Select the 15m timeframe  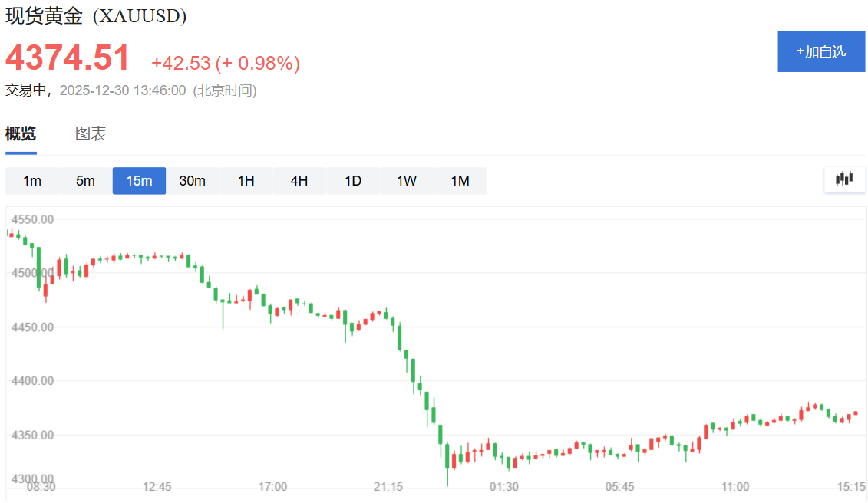(x=139, y=181)
